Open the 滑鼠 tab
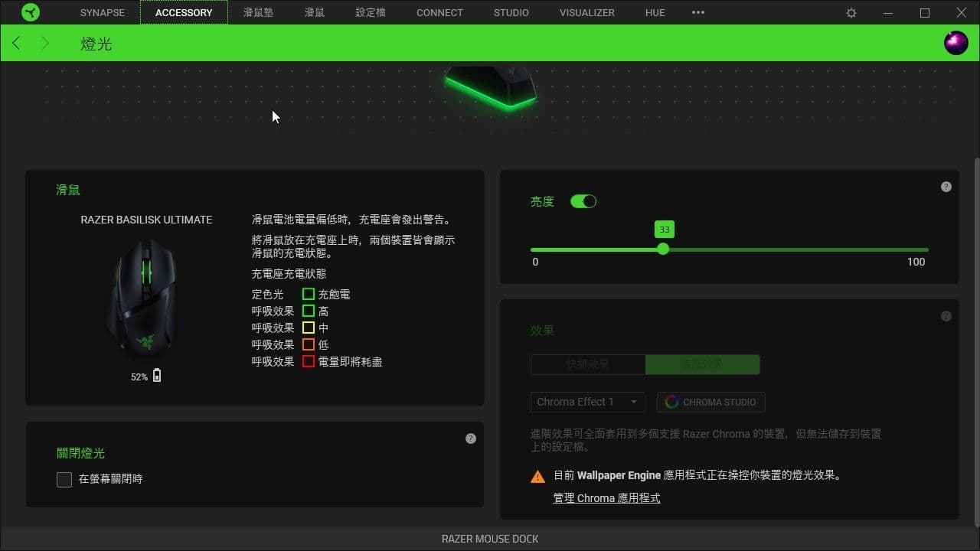The height and width of the screenshot is (551, 980). click(x=315, y=12)
